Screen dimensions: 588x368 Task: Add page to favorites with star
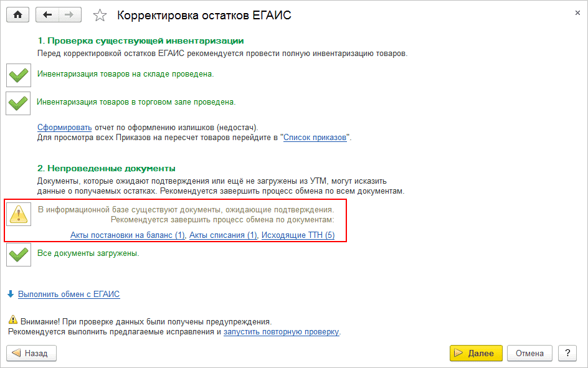click(x=100, y=15)
